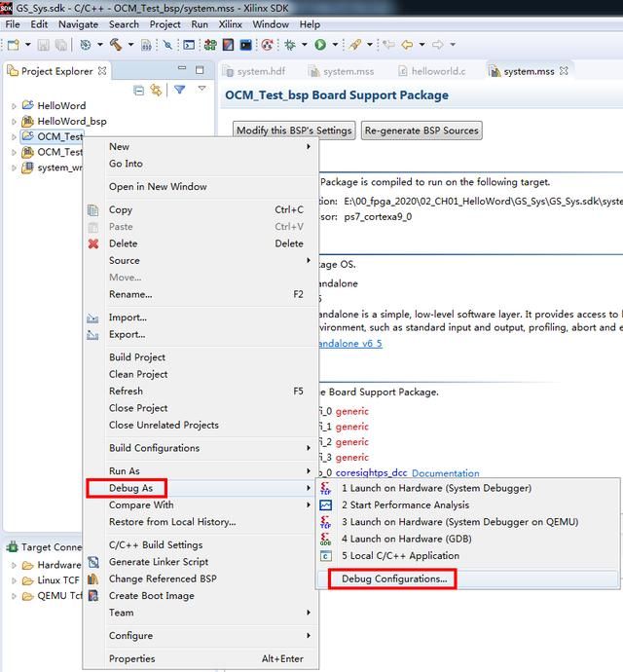
Task: Click the Save All toolbar icon
Action: pyautogui.click(x=60, y=45)
